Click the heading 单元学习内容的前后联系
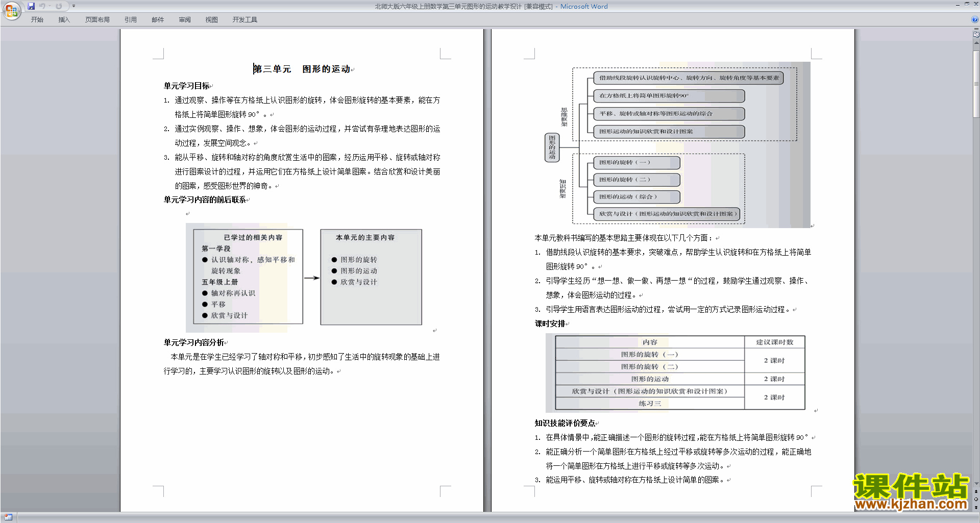This screenshot has width=980, height=523. (205, 200)
